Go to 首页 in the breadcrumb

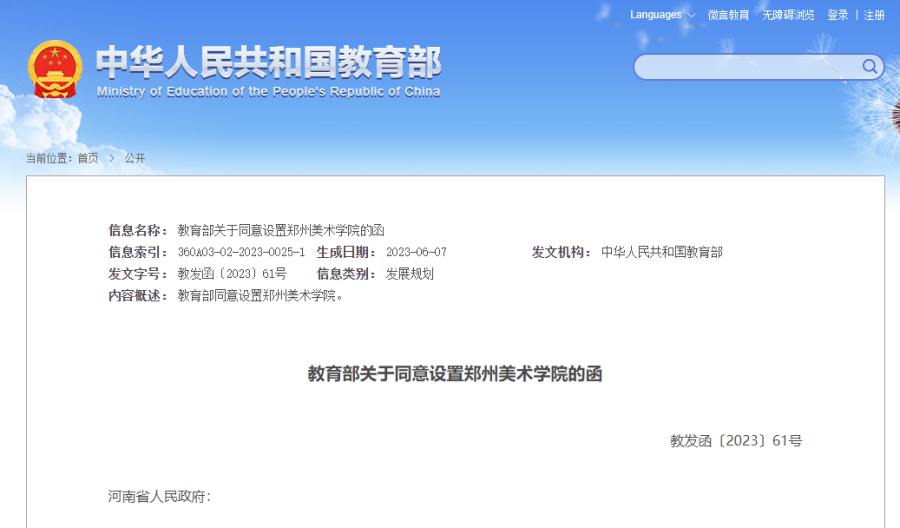pyautogui.click(x=88, y=158)
